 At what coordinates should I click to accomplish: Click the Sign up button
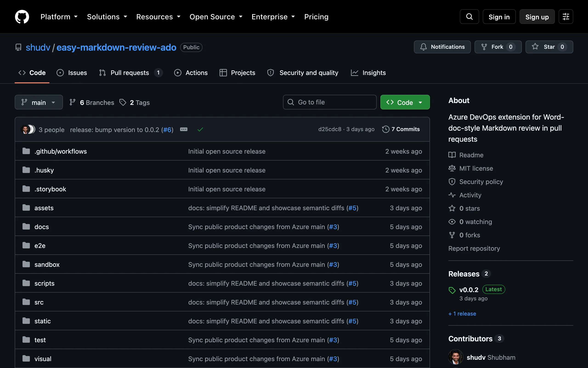537,17
